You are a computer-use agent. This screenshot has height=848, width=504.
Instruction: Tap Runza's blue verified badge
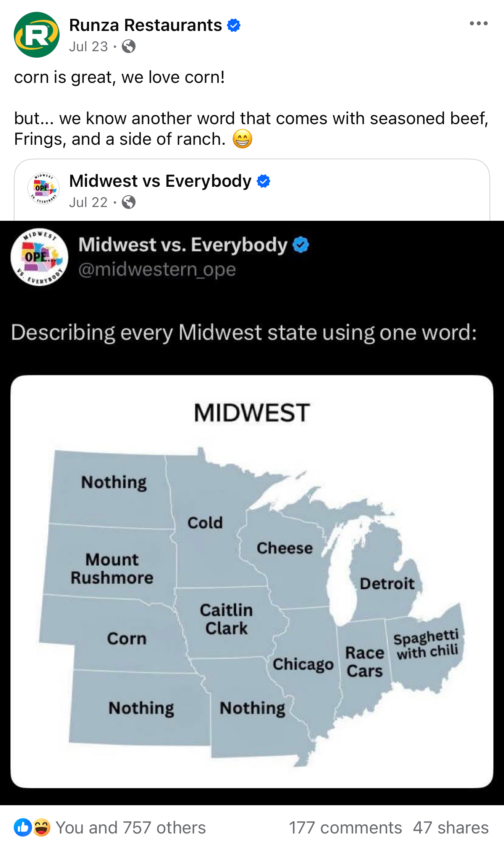click(x=234, y=25)
